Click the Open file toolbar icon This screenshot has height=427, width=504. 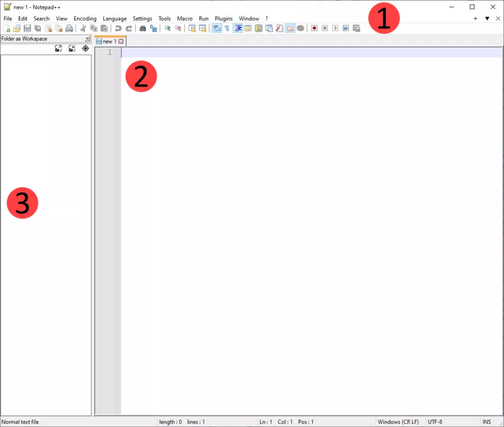point(17,28)
